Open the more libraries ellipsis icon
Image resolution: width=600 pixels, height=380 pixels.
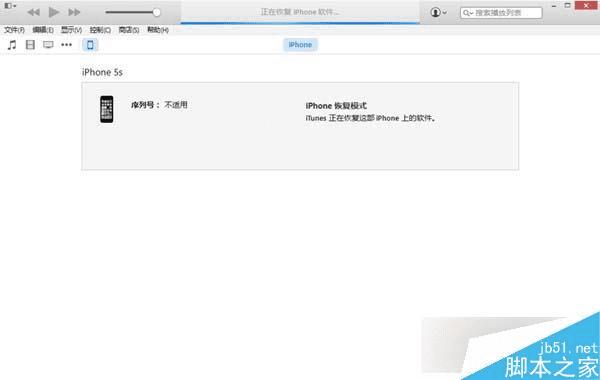67,45
